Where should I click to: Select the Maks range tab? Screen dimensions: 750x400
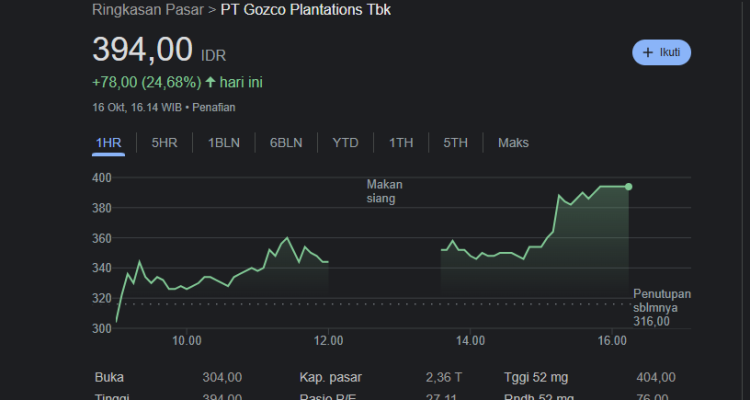coord(513,143)
